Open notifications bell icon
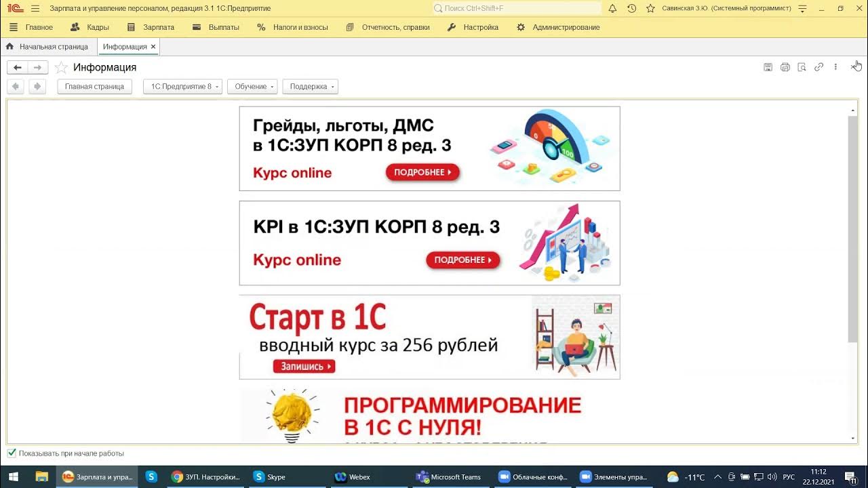Image resolution: width=868 pixels, height=488 pixels. [x=612, y=8]
